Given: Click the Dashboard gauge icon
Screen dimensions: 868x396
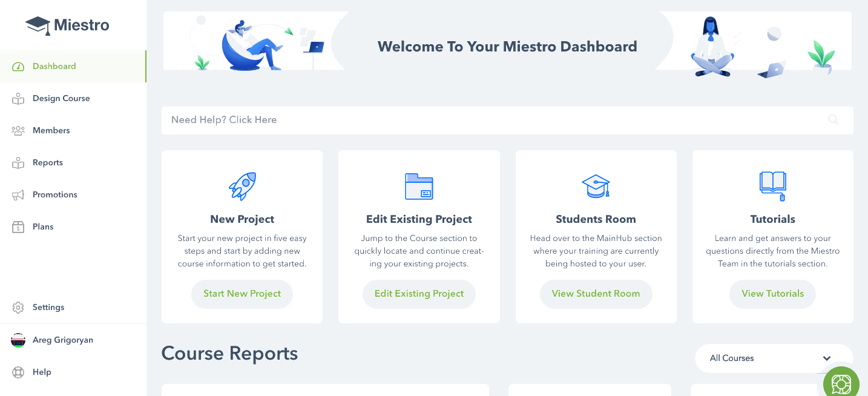Looking at the screenshot, I should tap(18, 67).
